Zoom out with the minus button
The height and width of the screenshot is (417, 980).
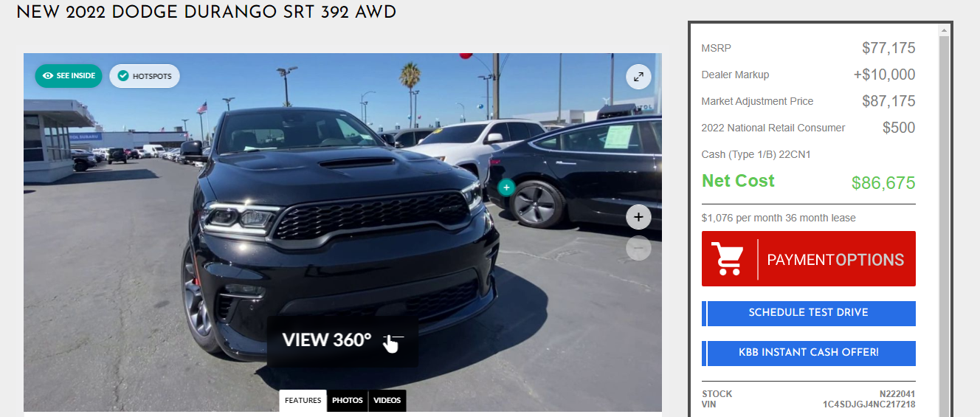click(638, 248)
